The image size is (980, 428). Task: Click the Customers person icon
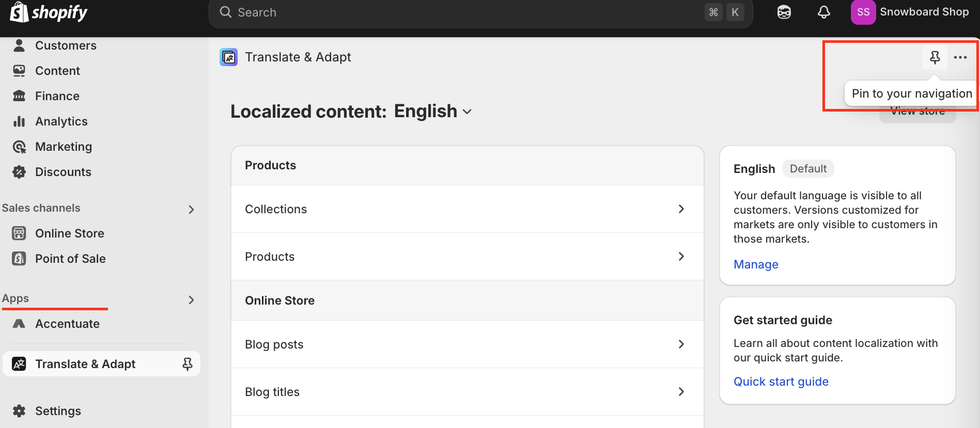[19, 45]
